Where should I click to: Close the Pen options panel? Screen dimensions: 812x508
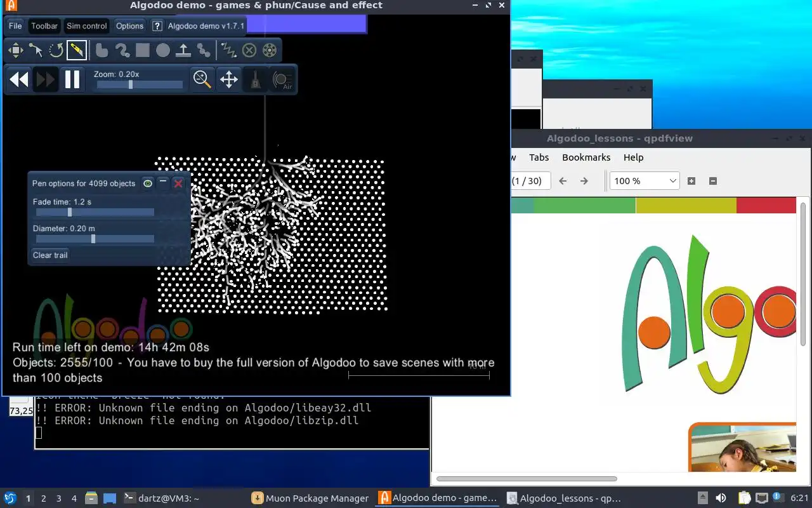(178, 183)
